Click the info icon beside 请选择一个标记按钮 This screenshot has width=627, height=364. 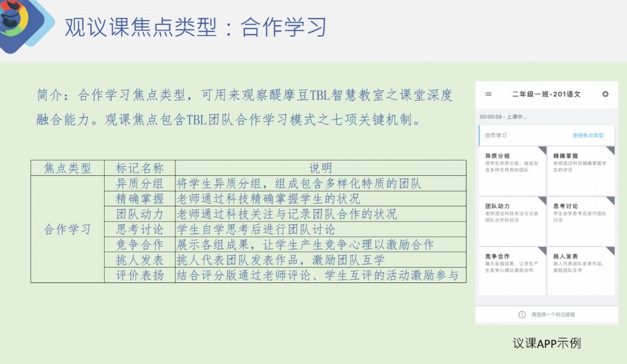522,315
